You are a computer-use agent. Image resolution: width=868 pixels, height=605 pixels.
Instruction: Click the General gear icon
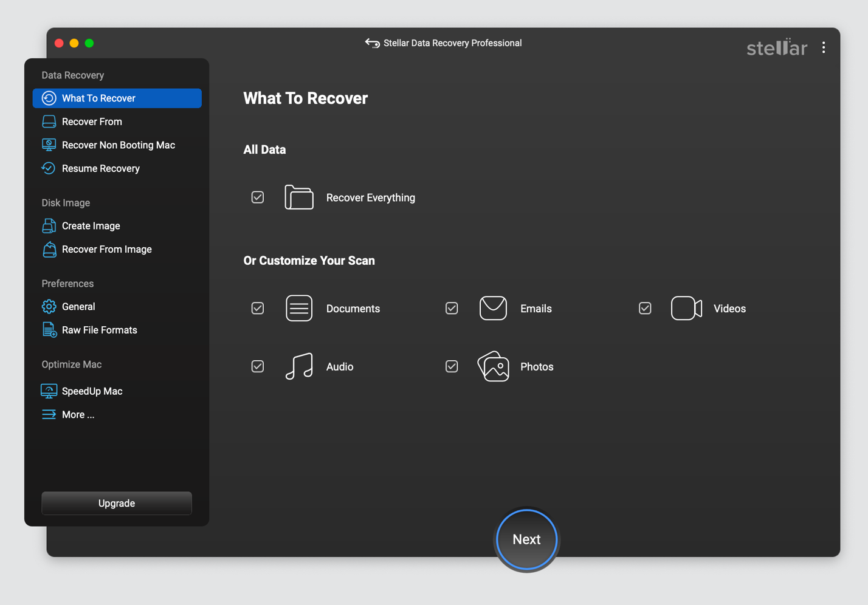[x=49, y=307]
